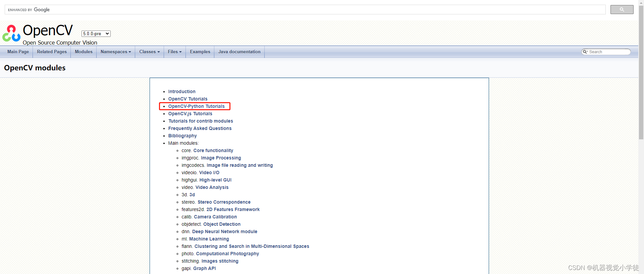
Task: Open the Video I/O module link
Action: 209,173
